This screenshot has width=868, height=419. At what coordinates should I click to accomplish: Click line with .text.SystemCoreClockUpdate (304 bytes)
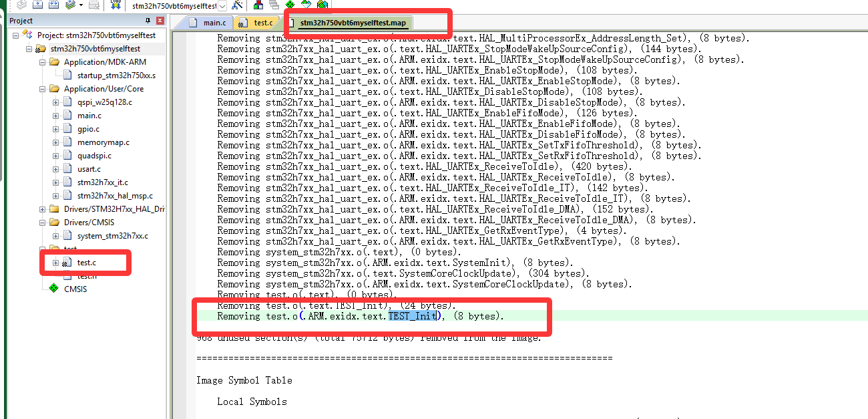click(404, 273)
